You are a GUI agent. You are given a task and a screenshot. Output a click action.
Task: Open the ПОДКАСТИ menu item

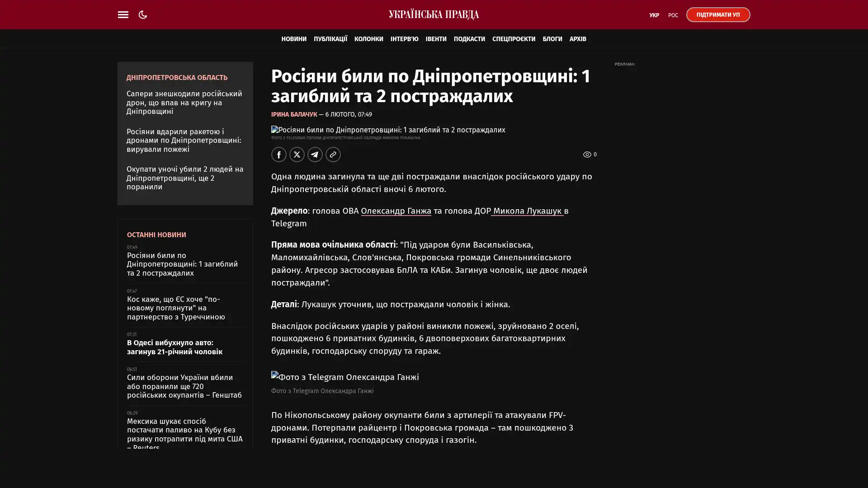(x=469, y=39)
